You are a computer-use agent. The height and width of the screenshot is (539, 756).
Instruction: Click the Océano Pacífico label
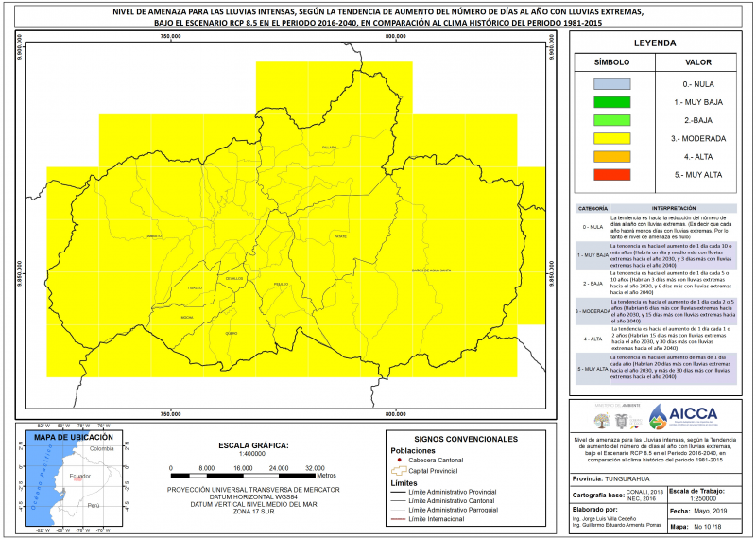41,478
